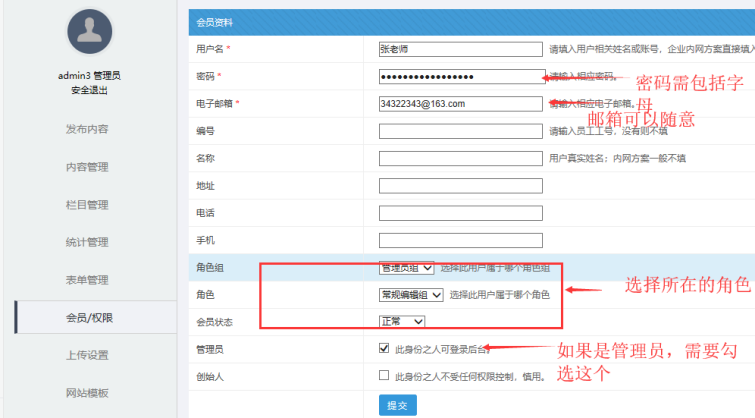Expand the 会员状态 dropdown
This screenshot has height=418, width=755.
click(402, 321)
